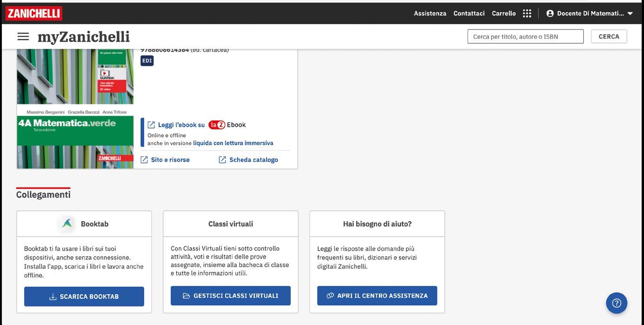This screenshot has height=325, width=644.
Task: Click the Zanichelli red logo
Action: pos(34,13)
